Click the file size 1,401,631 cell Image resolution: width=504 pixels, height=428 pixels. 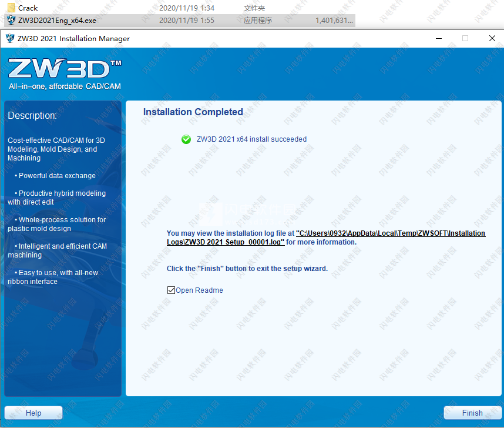(x=334, y=21)
